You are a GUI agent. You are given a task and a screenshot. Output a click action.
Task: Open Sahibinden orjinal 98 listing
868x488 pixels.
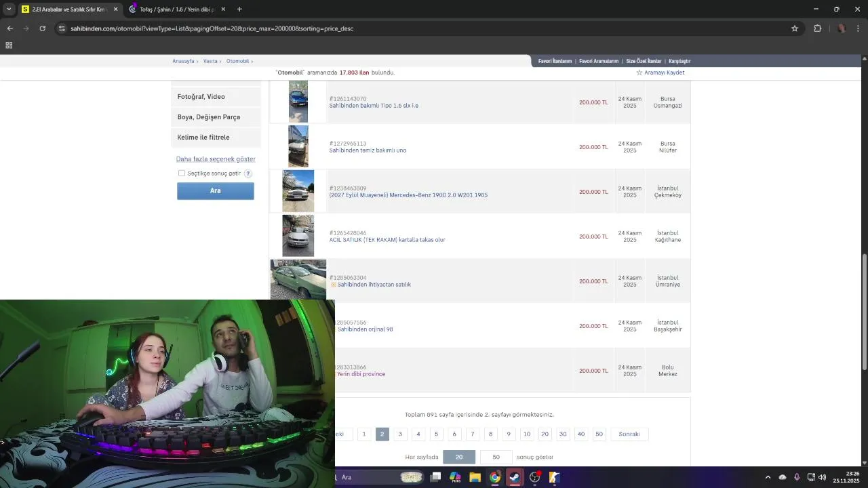coord(365,329)
